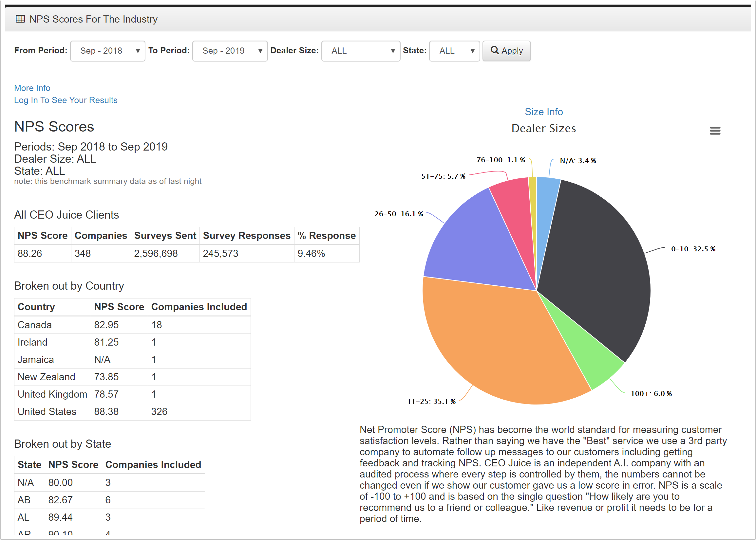Open the From Period dropdown

tap(107, 51)
